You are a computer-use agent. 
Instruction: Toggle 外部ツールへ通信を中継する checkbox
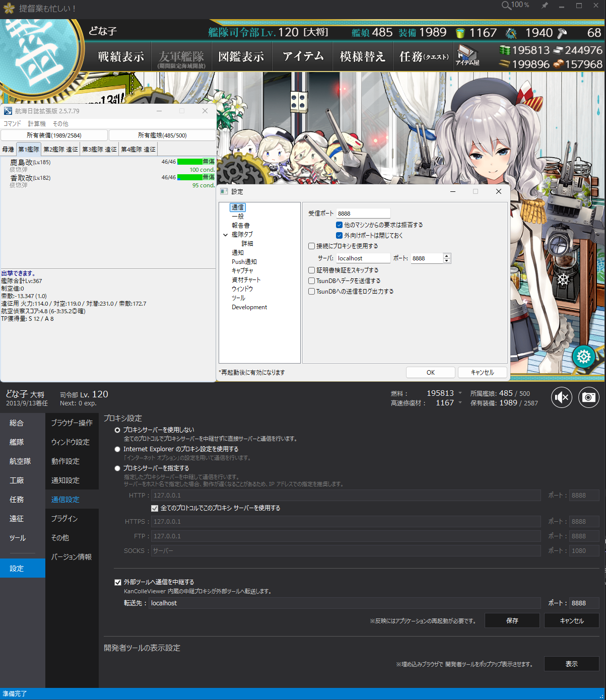[x=118, y=582]
